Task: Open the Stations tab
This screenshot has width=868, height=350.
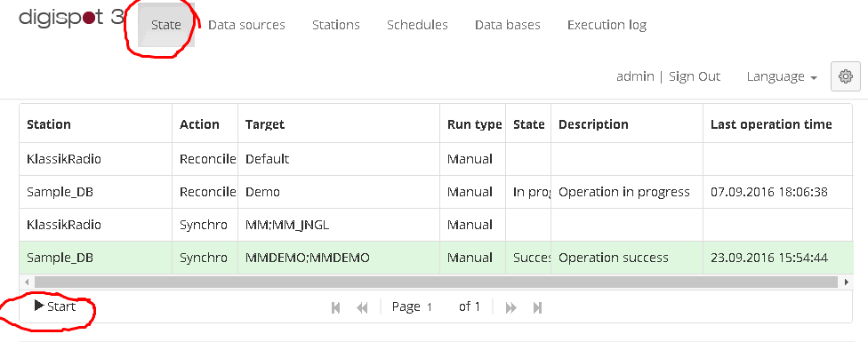Action: click(335, 25)
